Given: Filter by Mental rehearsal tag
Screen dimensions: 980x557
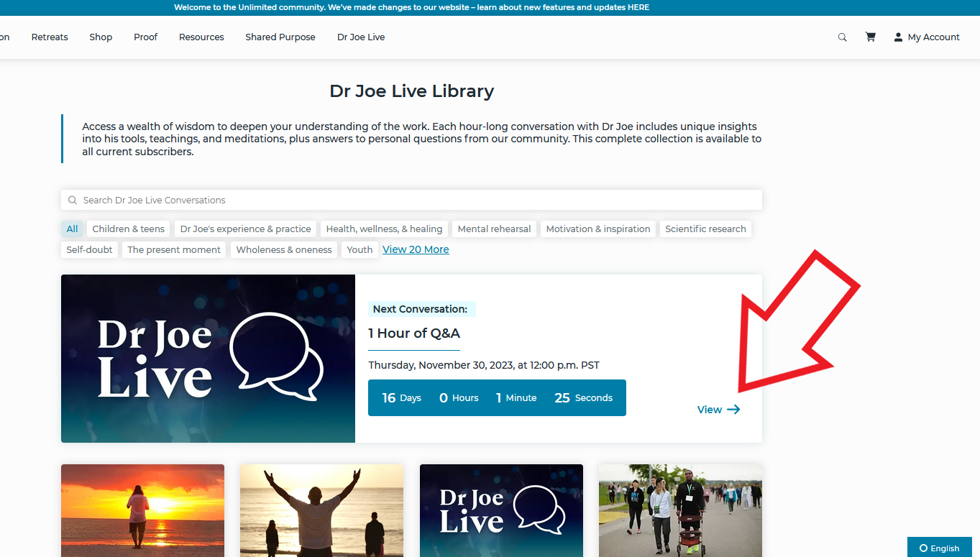Looking at the screenshot, I should (494, 229).
